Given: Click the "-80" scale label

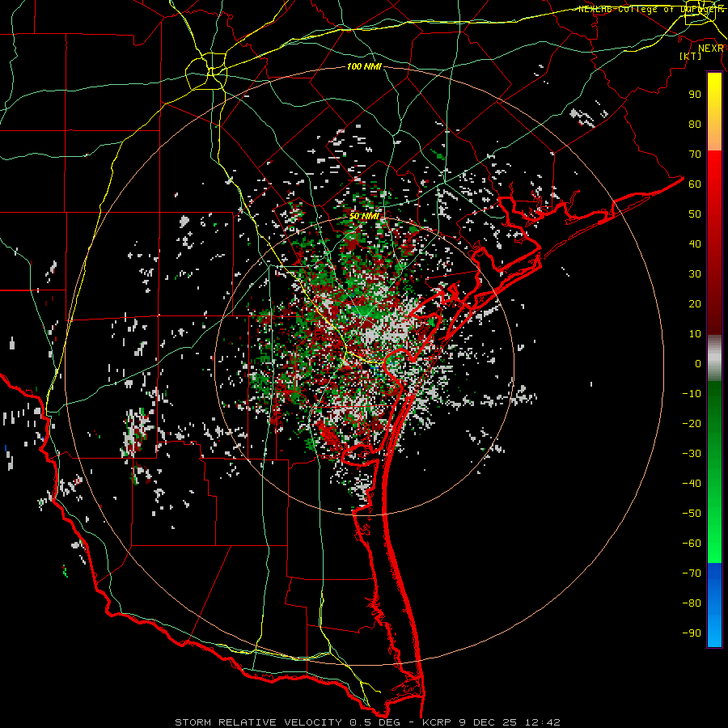Looking at the screenshot, I should tap(692, 603).
